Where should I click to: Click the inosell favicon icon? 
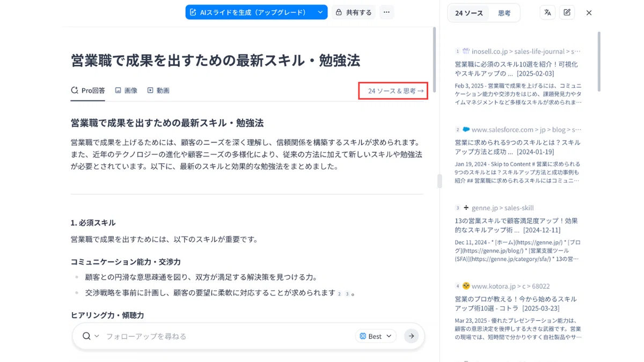[466, 51]
